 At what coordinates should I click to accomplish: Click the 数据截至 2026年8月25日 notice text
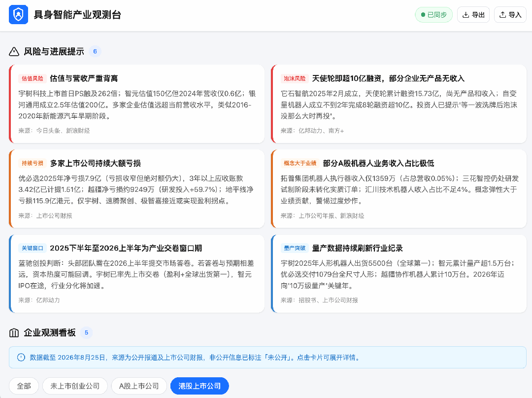[x=195, y=358]
